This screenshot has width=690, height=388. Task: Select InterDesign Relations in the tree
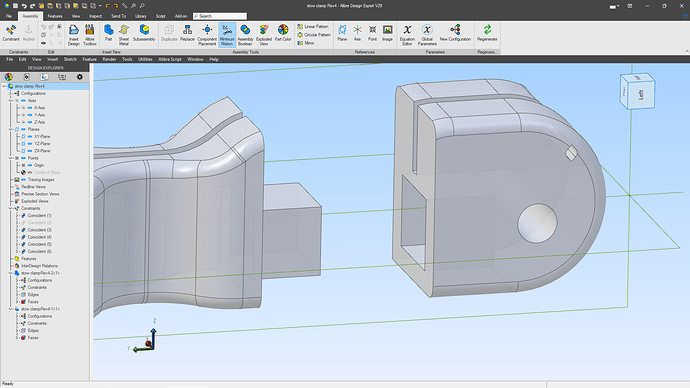(40, 266)
